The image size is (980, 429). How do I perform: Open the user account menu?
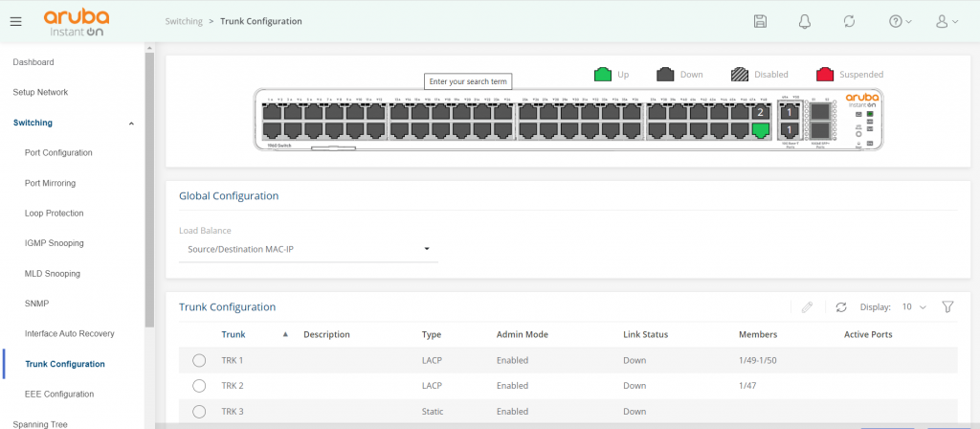[947, 21]
